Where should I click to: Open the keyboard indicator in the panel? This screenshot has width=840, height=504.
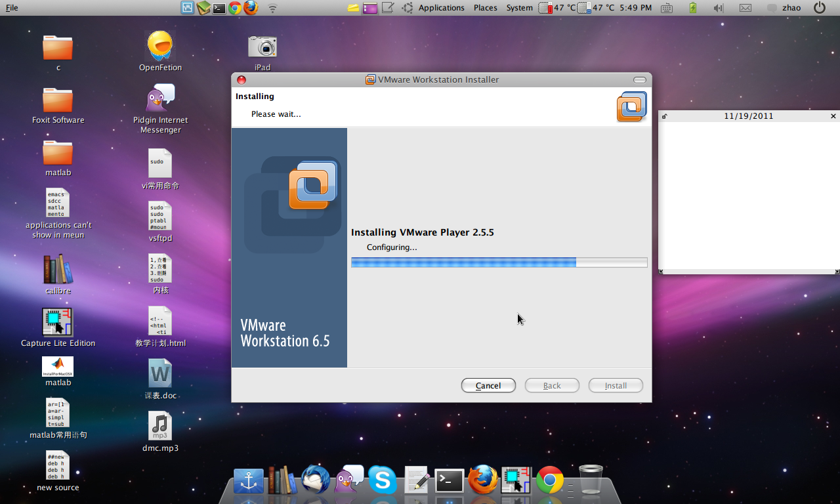(667, 8)
